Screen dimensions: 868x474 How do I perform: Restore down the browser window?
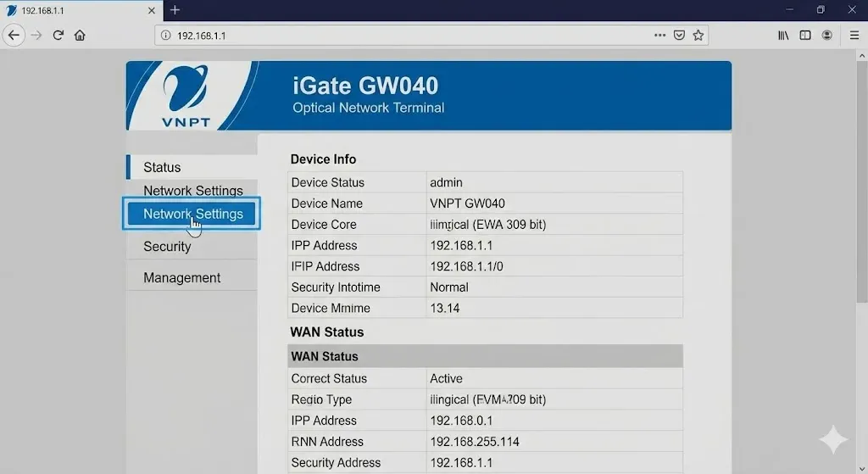(x=821, y=10)
